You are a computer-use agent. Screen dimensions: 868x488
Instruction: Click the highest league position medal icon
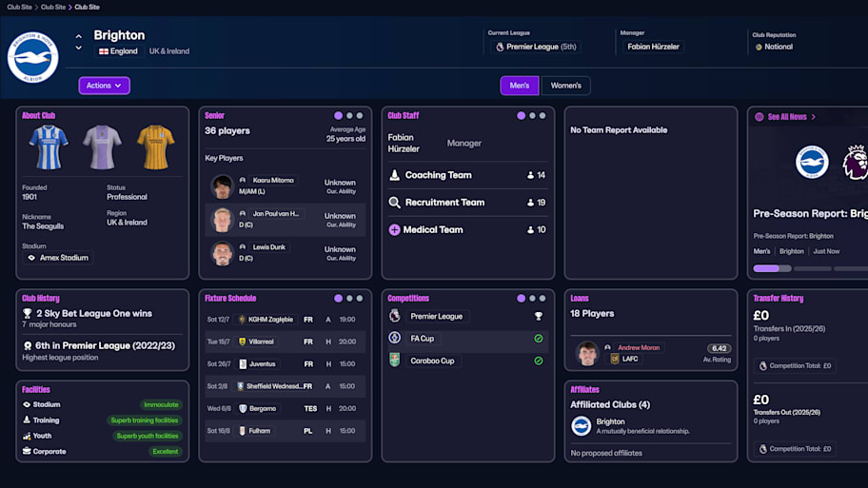pos(27,346)
